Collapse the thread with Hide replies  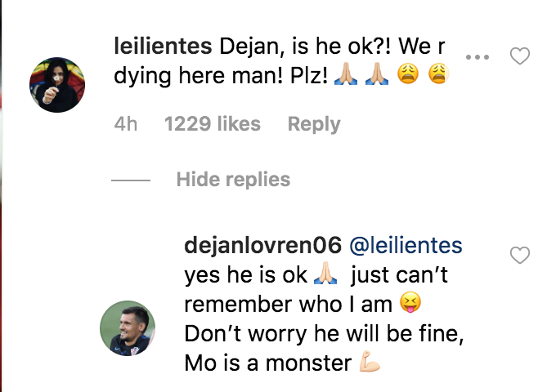pyautogui.click(x=233, y=180)
